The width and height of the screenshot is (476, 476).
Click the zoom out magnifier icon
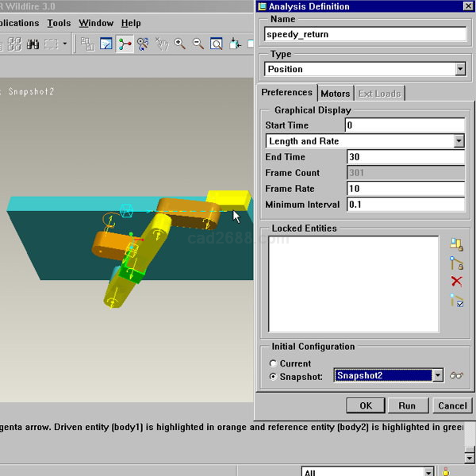click(x=198, y=44)
